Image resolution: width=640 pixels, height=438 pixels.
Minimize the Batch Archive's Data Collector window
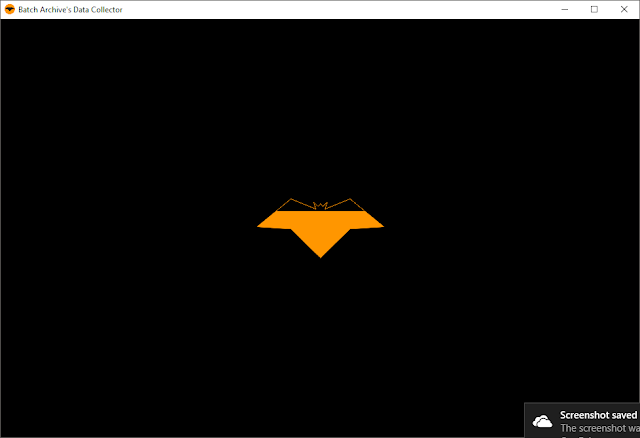point(564,9)
